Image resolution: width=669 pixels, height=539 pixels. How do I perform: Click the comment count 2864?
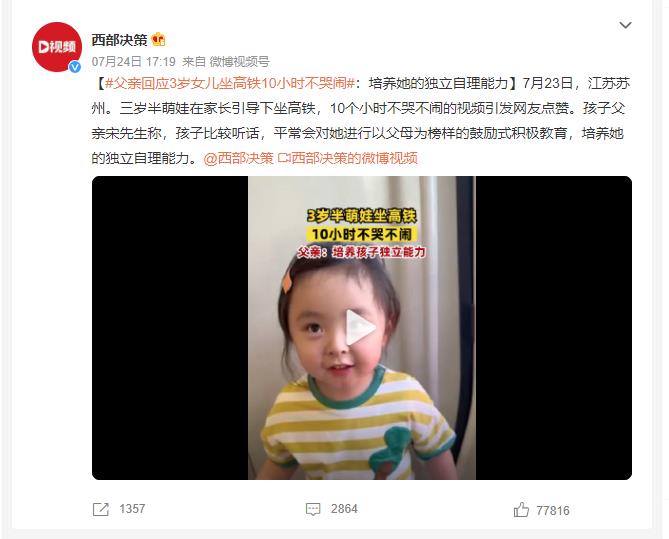[x=344, y=509]
